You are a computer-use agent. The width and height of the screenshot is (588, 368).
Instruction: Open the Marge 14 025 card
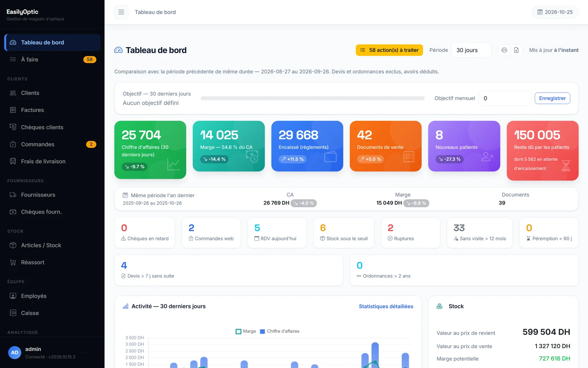229,146
